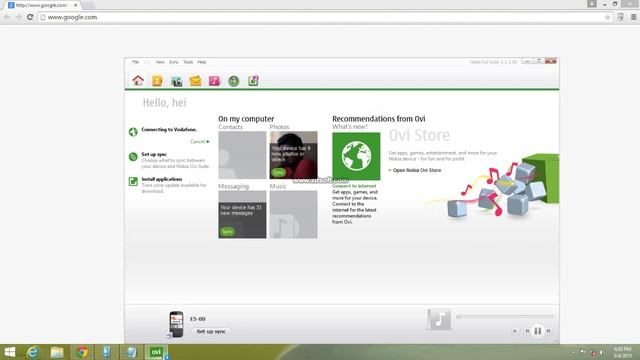This screenshot has height=360, width=640.
Task: Open the Photos camera toolbar icon
Action: click(x=176, y=81)
